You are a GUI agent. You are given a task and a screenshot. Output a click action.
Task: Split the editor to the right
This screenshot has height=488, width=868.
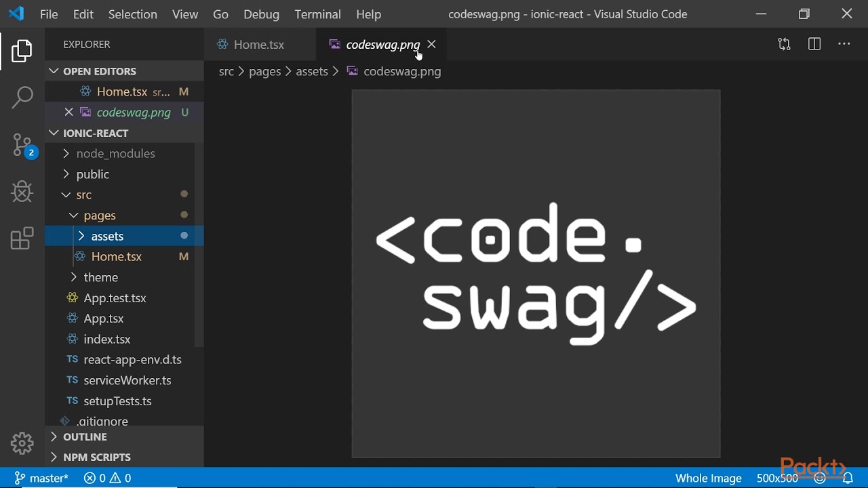click(x=814, y=45)
